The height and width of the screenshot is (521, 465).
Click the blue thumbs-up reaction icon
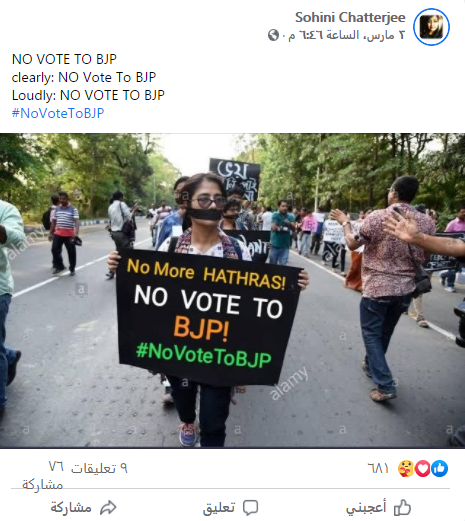440,469
